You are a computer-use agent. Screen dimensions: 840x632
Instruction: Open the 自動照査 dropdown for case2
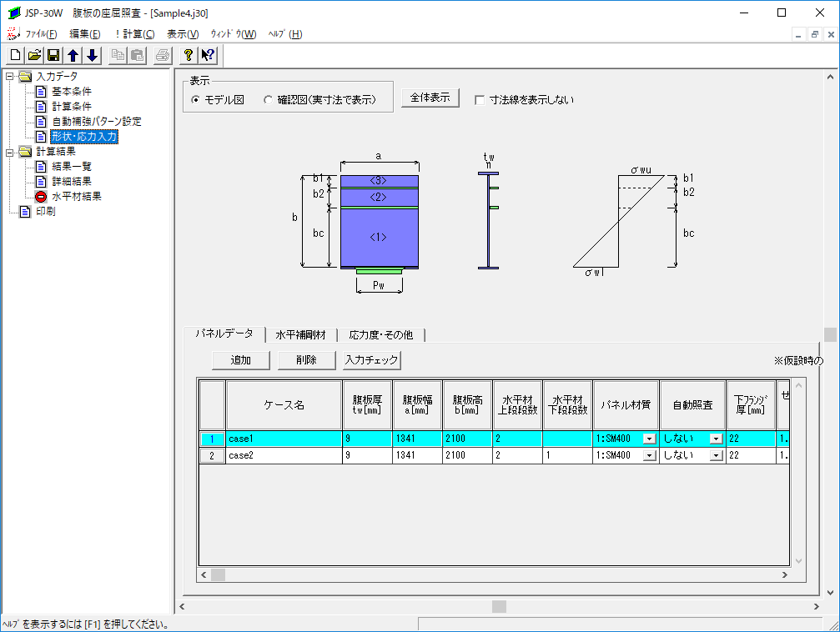point(716,456)
